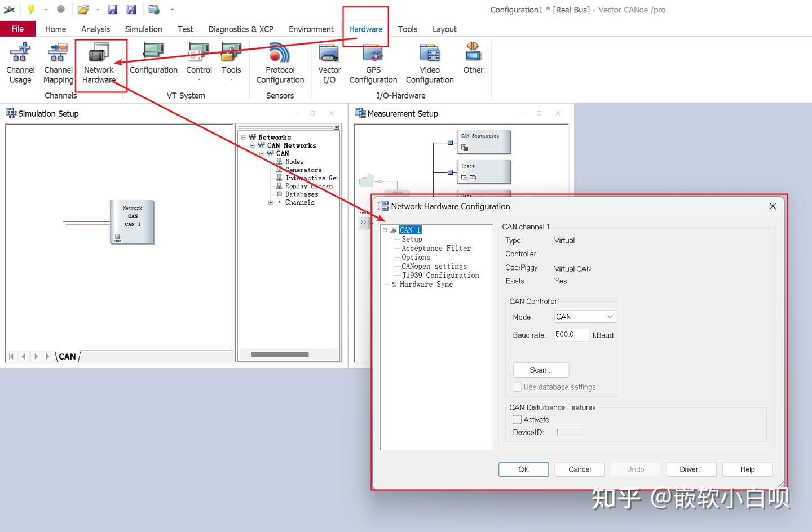Viewport: 812px width, 532px height.
Task: Start measurement with the lightning bolt icon
Action: (32, 9)
